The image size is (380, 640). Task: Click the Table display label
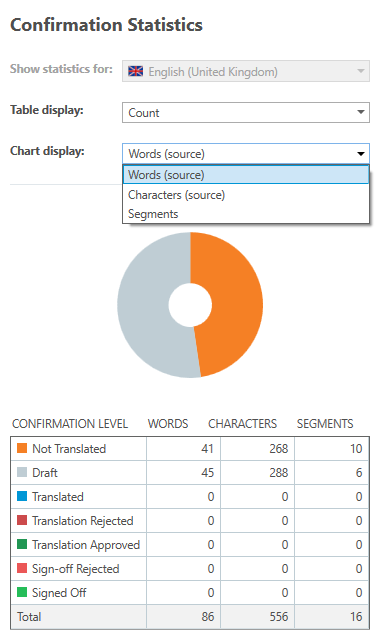pos(47,110)
